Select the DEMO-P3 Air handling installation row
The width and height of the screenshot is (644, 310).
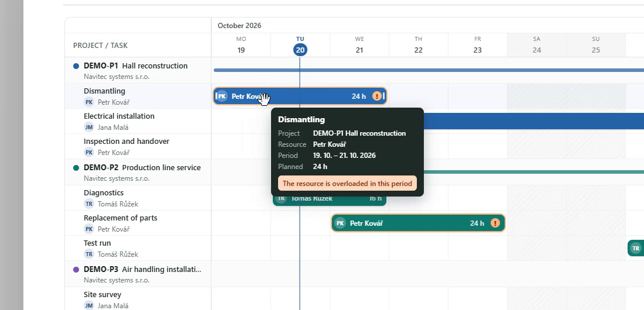point(138,274)
